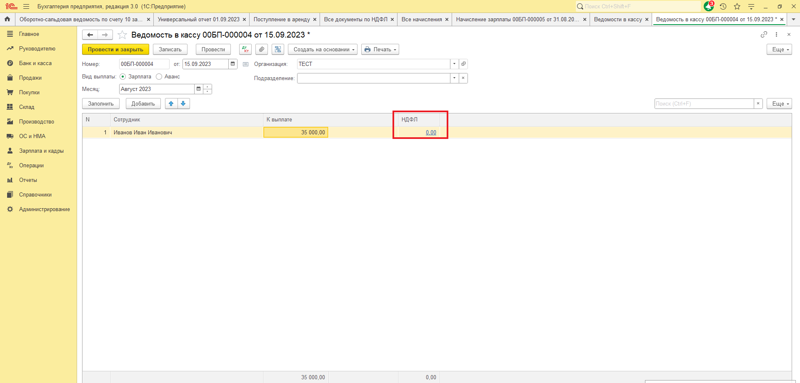Click Провести и закрыть button
The width and height of the screenshot is (800, 383).
(115, 49)
